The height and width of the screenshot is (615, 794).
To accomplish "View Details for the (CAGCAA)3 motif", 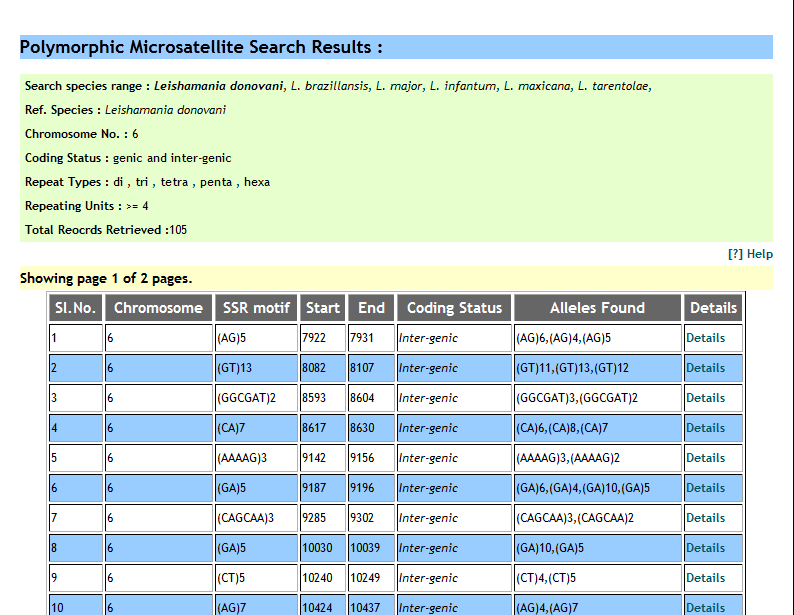I will point(705,518).
